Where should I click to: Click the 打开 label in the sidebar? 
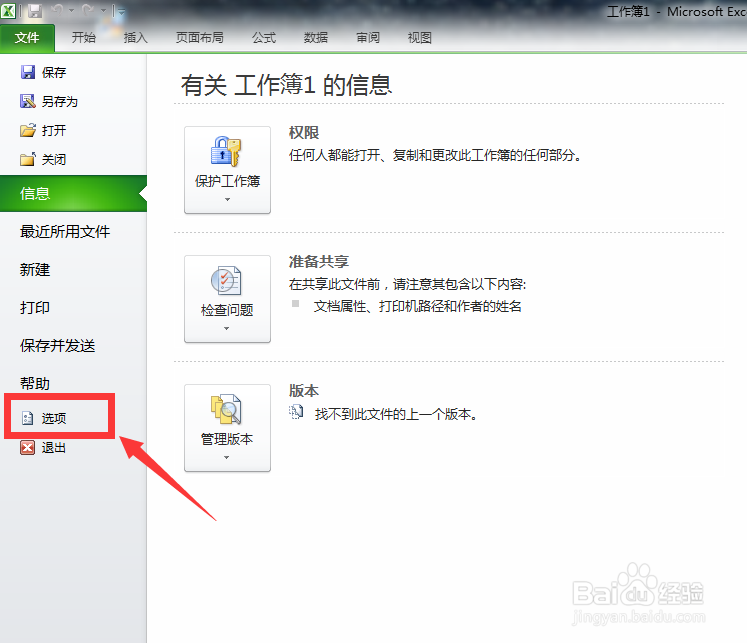(x=54, y=131)
